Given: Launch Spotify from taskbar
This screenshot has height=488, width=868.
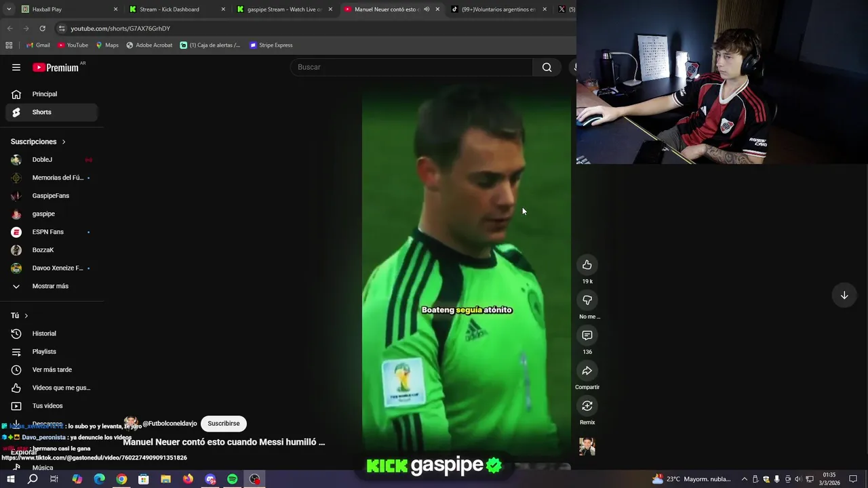Looking at the screenshot, I should [233, 479].
